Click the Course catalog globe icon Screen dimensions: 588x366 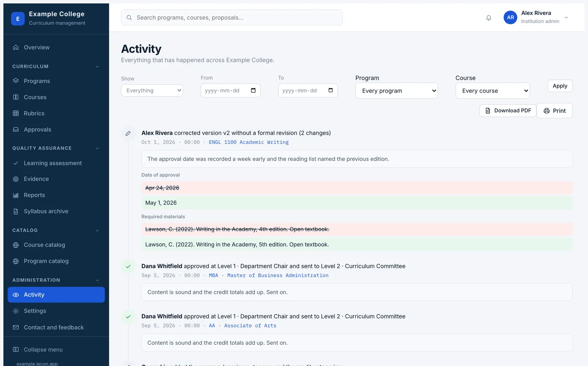[16, 245]
